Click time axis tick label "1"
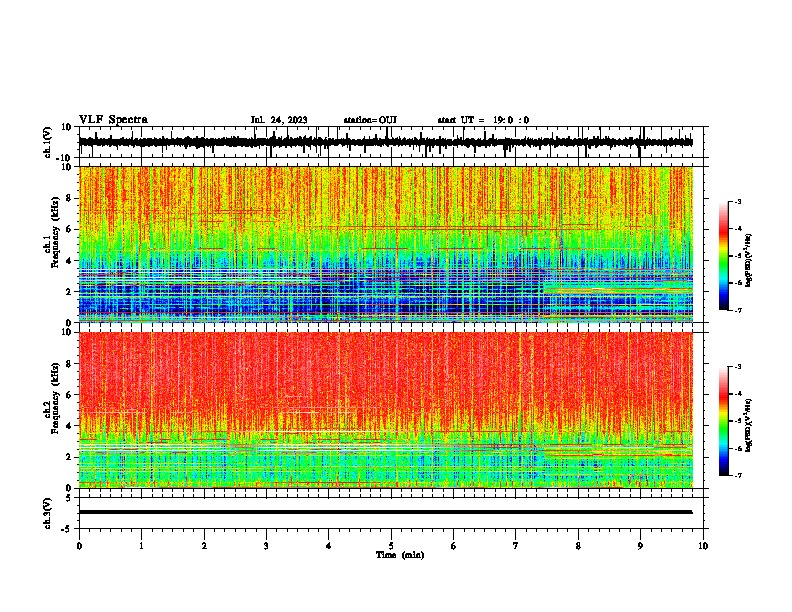Screen dimensions: 792x612 (x=141, y=546)
